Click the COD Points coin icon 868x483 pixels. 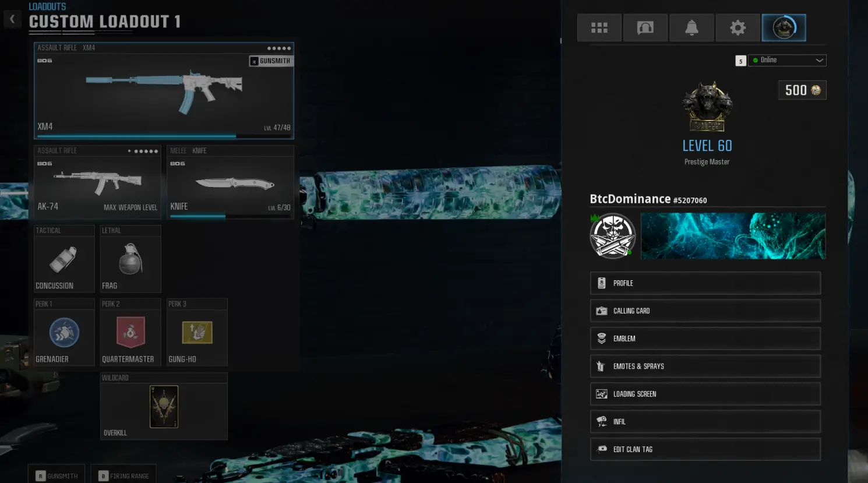click(x=816, y=90)
